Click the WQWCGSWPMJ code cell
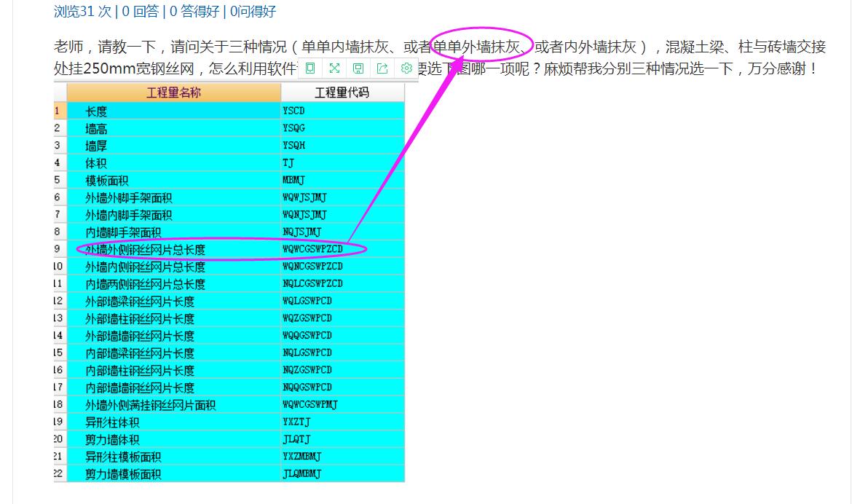Viewport: 852px width, 504px height. pos(342,405)
